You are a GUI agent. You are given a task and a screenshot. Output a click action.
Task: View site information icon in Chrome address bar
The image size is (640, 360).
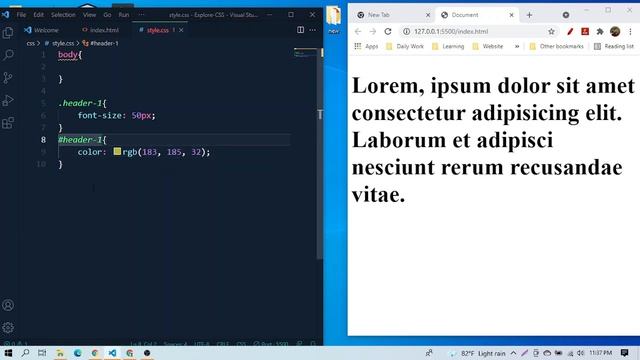[x=406, y=31]
